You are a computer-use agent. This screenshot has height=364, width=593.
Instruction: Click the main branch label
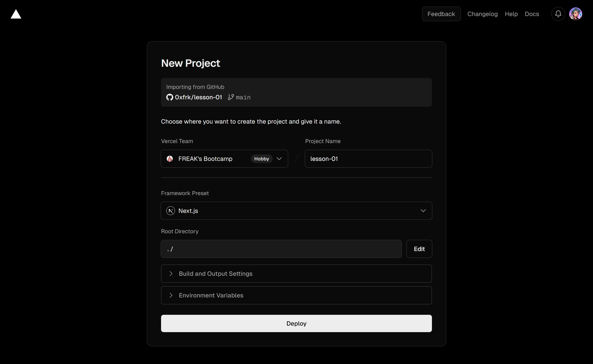(x=243, y=97)
